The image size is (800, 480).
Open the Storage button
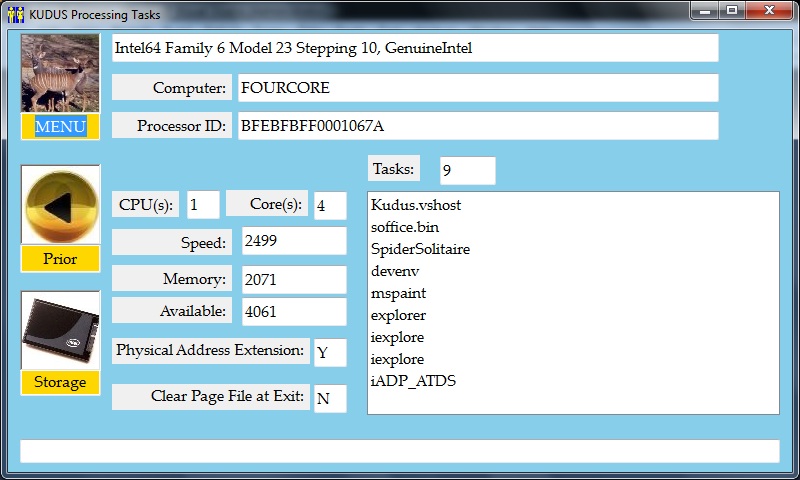tap(60, 382)
